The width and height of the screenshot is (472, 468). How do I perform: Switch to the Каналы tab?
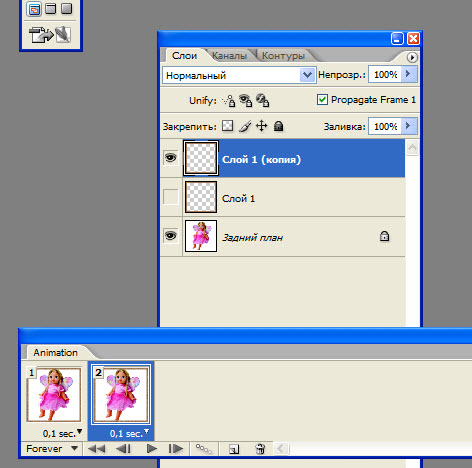pyautogui.click(x=229, y=56)
